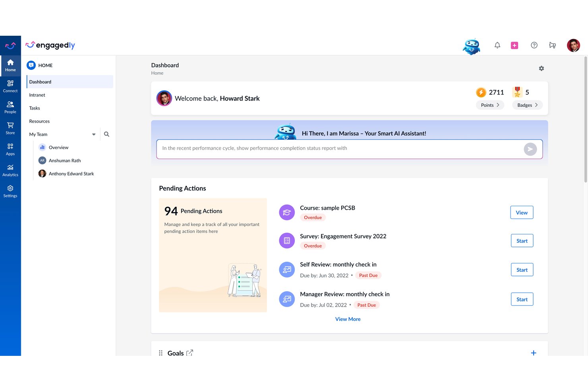The height and width of the screenshot is (392, 588).
Task: Send the AI assistant query
Action: [530, 149]
